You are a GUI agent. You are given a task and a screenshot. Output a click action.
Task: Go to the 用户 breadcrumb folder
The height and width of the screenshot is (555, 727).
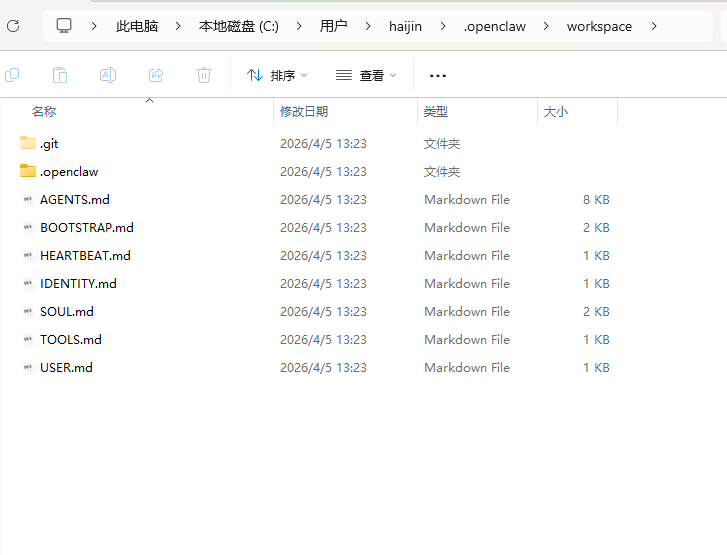click(x=333, y=26)
